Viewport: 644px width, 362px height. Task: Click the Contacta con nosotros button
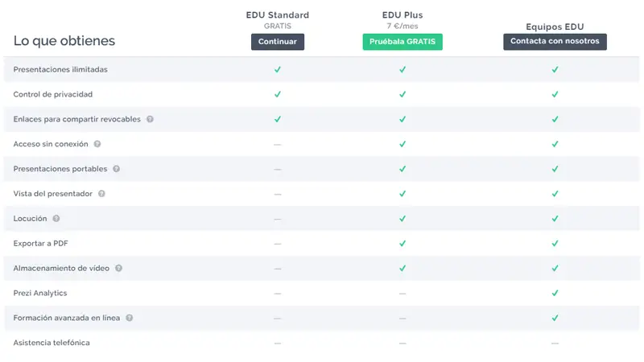[555, 42]
